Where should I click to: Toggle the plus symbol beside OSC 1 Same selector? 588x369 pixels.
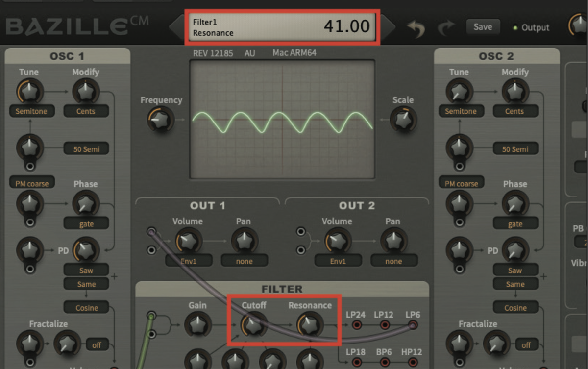114,277
